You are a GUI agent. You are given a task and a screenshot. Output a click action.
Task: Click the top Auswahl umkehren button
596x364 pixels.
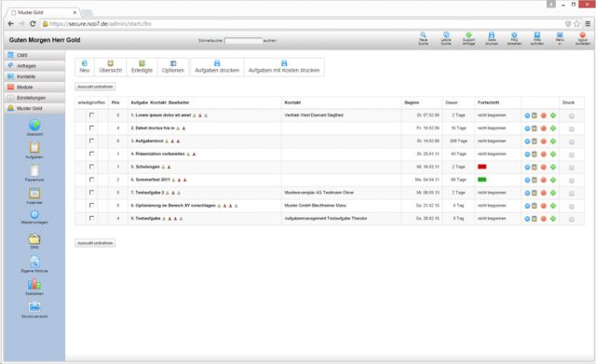click(x=95, y=87)
